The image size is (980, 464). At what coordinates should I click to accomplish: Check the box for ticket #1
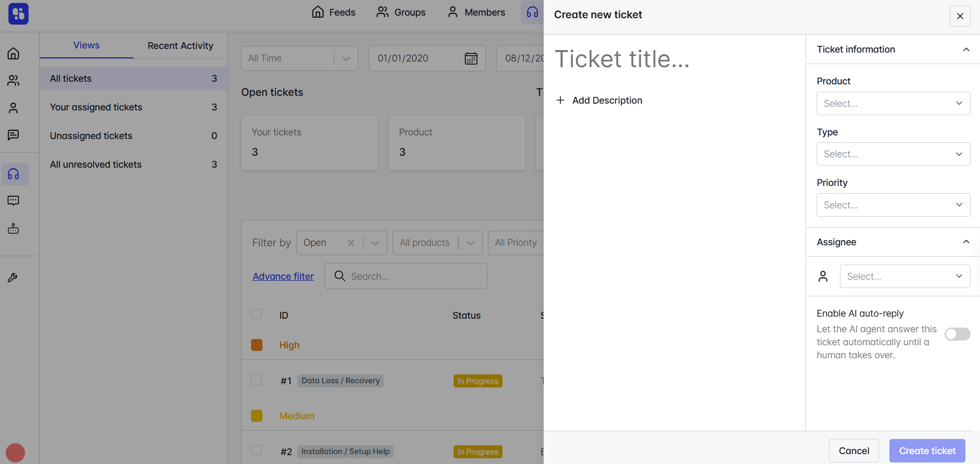[x=256, y=380]
